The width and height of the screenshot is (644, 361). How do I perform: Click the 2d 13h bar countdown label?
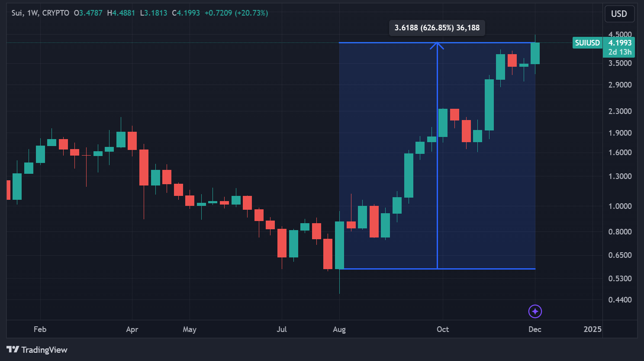click(x=620, y=52)
